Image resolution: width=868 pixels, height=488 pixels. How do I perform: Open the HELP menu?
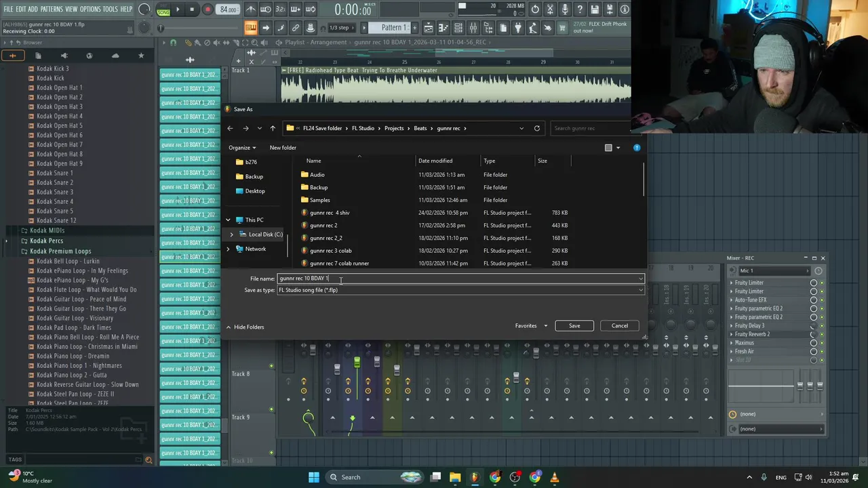point(127,9)
